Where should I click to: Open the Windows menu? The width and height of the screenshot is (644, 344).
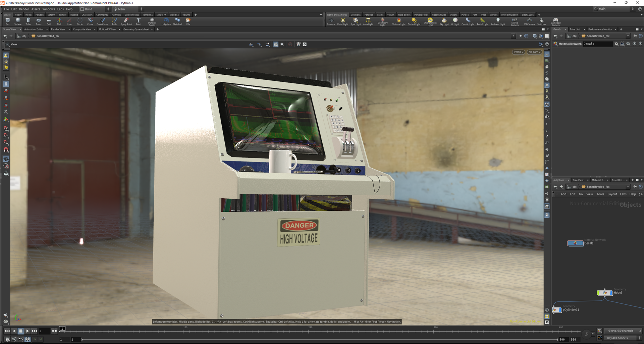click(x=49, y=9)
